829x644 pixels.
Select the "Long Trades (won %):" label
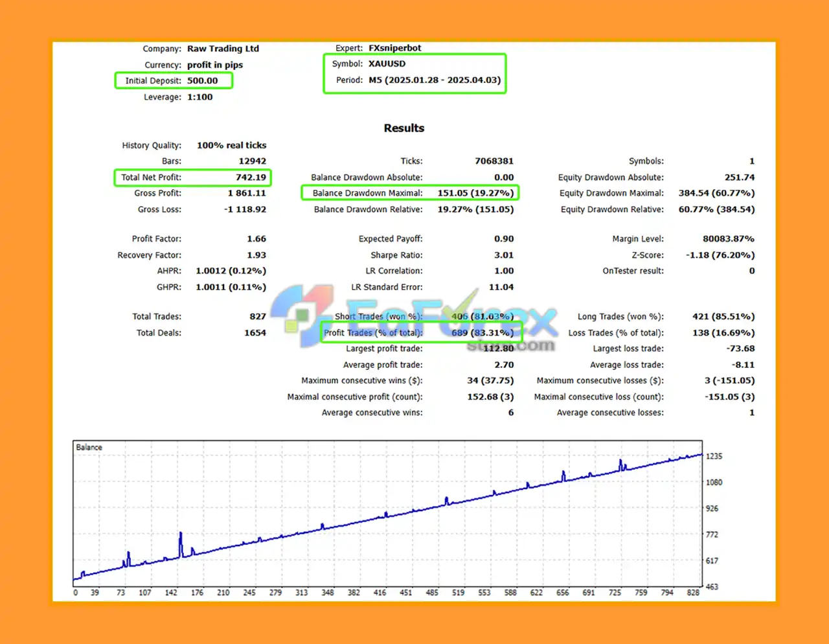pyautogui.click(x=620, y=317)
